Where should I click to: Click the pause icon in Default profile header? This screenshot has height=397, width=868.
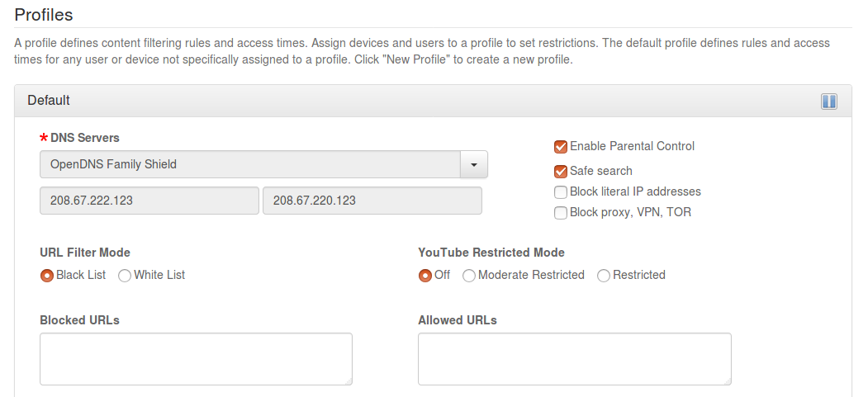coord(829,102)
